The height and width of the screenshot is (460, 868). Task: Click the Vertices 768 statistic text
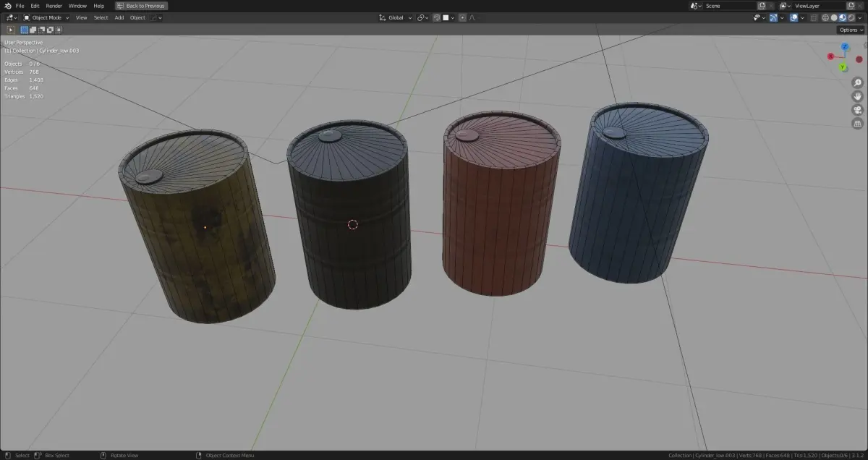coord(22,72)
